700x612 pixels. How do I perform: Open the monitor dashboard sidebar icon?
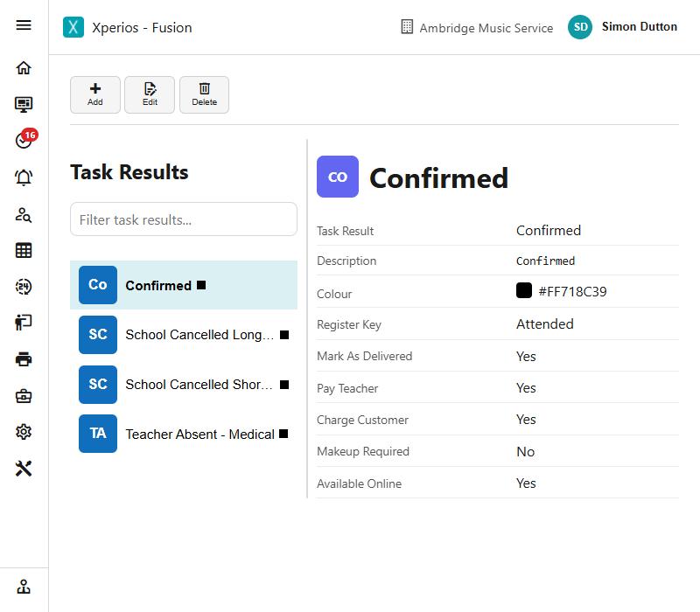pyautogui.click(x=24, y=104)
